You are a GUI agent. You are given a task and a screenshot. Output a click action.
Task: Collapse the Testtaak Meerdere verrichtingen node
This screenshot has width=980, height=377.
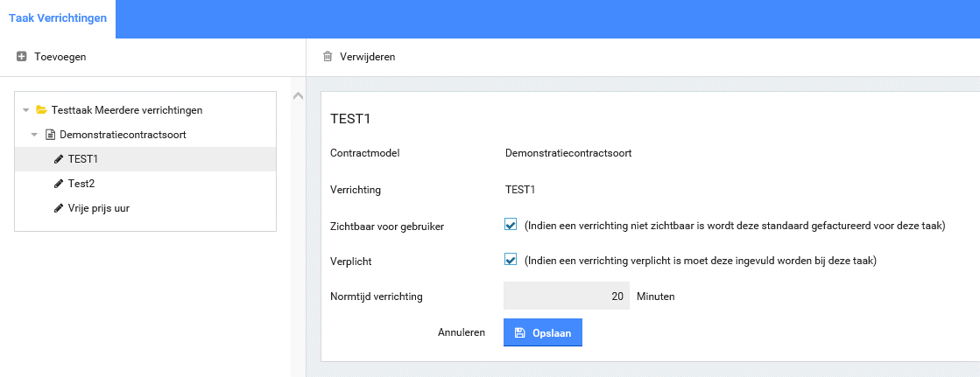coord(26,110)
